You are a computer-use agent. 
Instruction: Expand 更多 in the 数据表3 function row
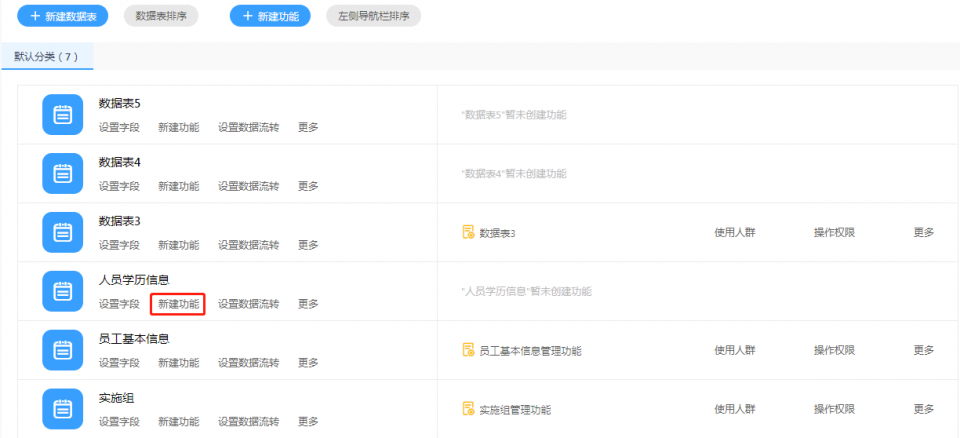pyautogui.click(x=924, y=232)
